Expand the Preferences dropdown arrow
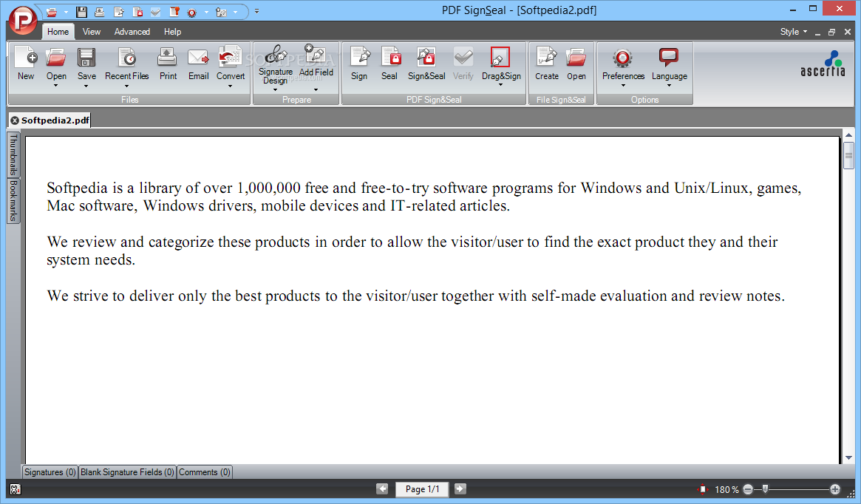 pyautogui.click(x=623, y=86)
